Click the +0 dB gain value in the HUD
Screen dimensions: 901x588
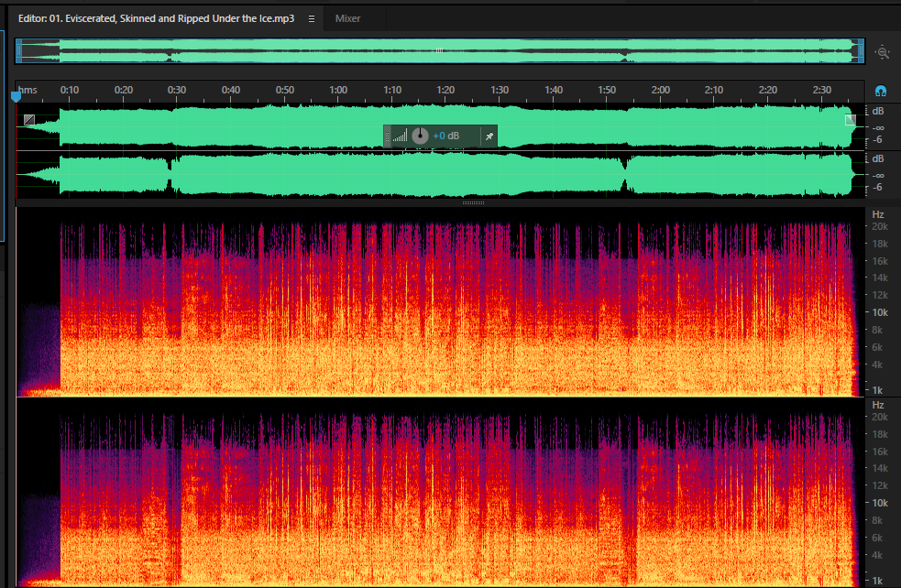tap(445, 136)
